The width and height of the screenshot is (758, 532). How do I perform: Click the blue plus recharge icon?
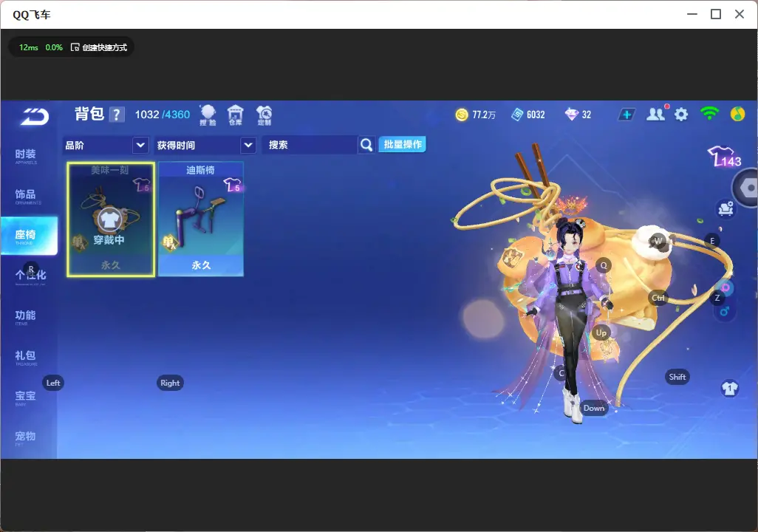click(626, 115)
